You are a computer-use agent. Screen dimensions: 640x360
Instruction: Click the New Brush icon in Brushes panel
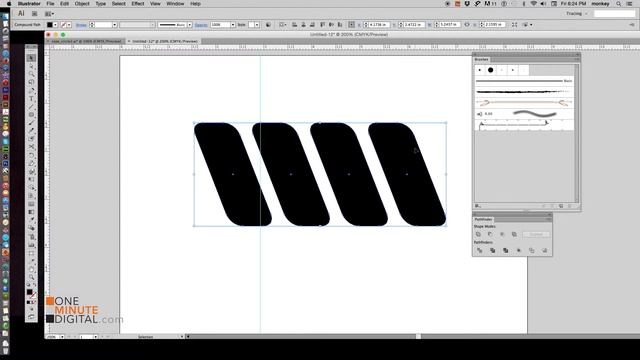click(x=561, y=206)
